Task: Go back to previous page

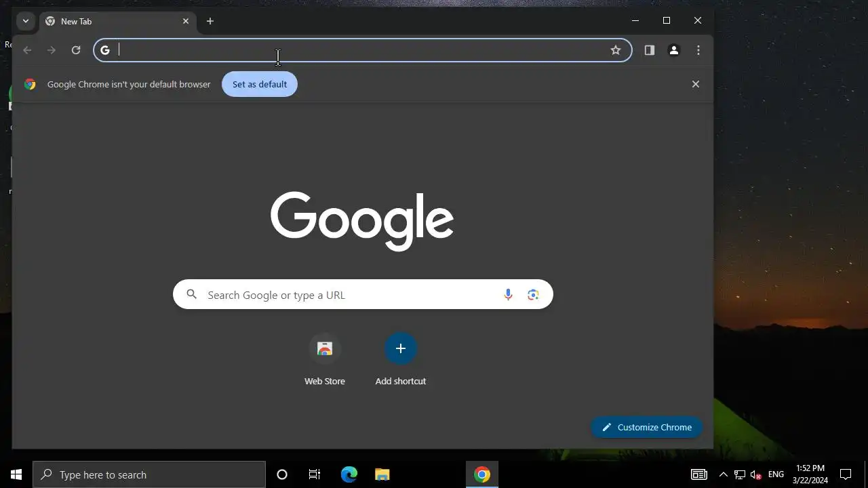Action: 27,50
